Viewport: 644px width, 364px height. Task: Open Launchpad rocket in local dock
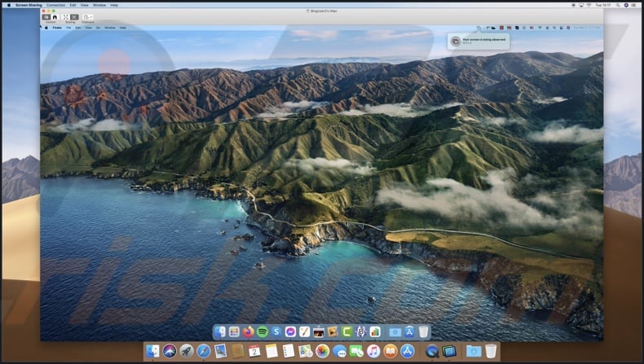(x=187, y=351)
